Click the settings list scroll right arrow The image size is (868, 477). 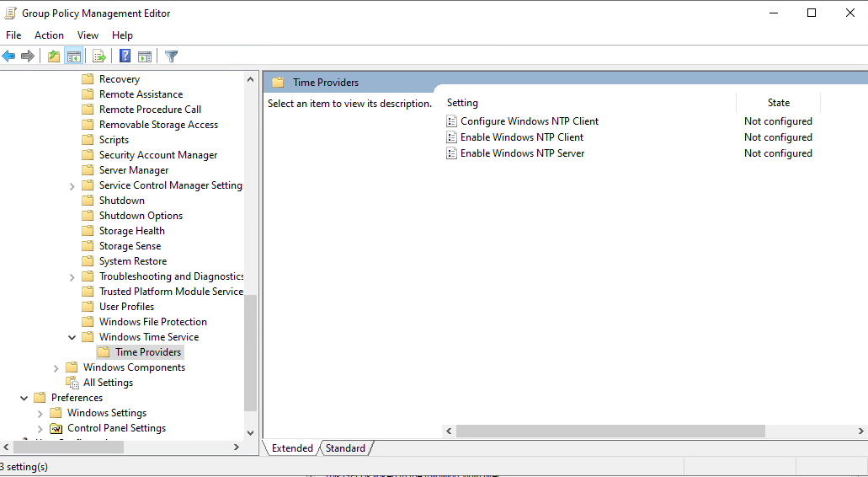861,431
